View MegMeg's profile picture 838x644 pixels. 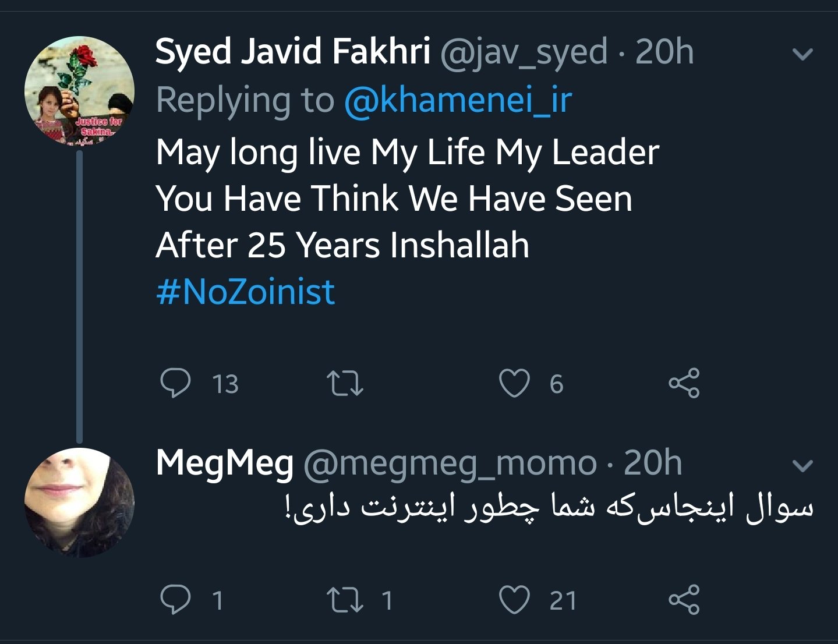point(79,502)
